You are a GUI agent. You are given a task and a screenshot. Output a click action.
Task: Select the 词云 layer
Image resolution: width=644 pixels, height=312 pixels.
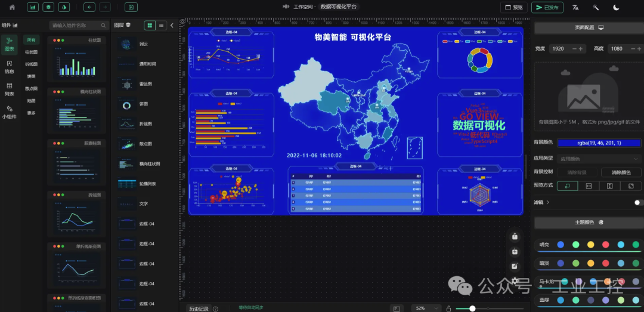tap(144, 44)
